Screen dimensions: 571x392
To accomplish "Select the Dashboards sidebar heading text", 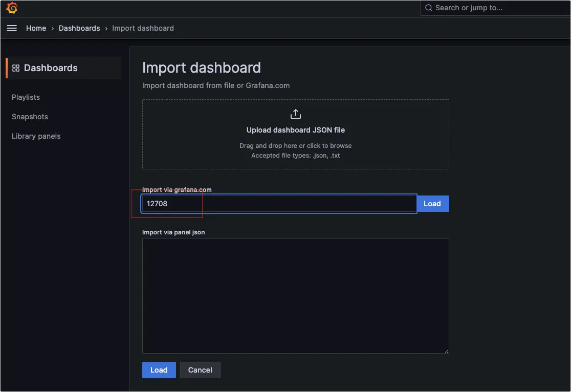I will pyautogui.click(x=51, y=68).
